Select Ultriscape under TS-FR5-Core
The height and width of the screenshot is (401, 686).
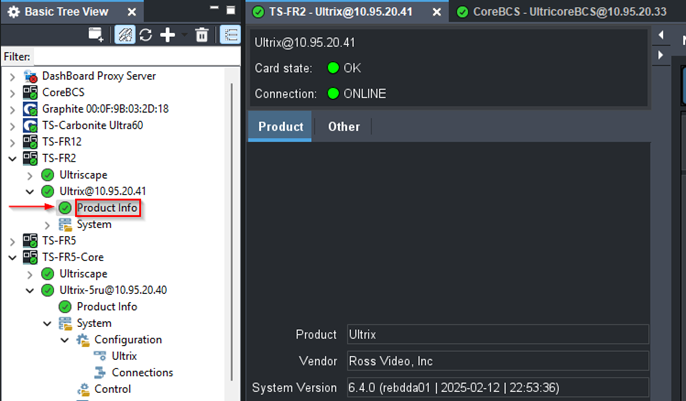pyautogui.click(x=83, y=274)
